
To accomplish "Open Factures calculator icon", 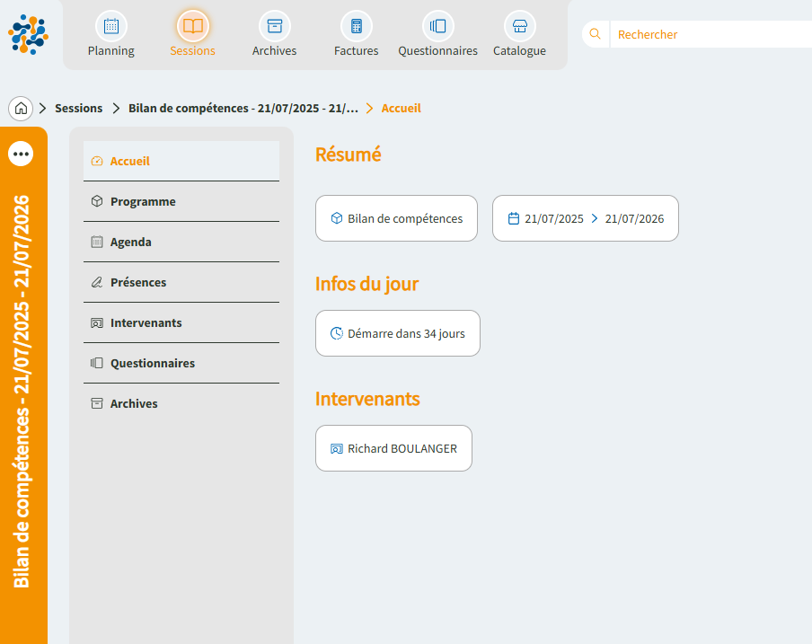I will 356,26.
